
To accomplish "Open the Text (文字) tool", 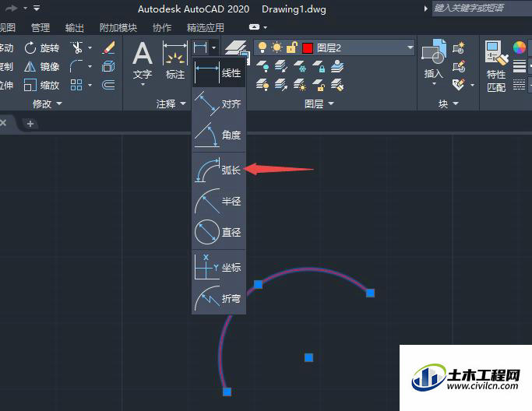I will click(143, 61).
